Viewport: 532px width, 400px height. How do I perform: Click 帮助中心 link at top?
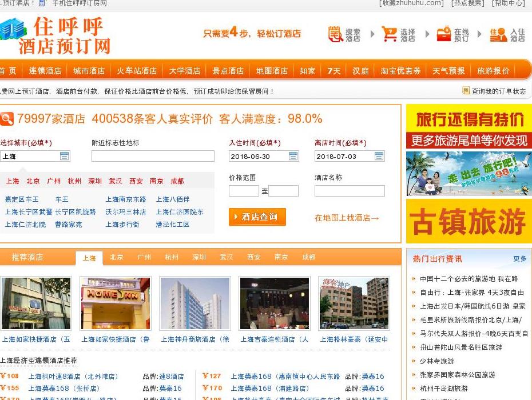[508, 3]
